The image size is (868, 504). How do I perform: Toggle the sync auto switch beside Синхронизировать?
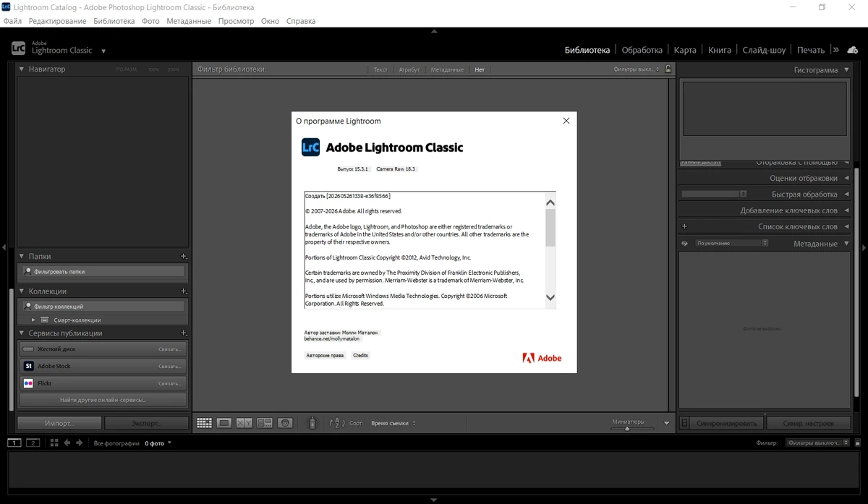pos(684,423)
